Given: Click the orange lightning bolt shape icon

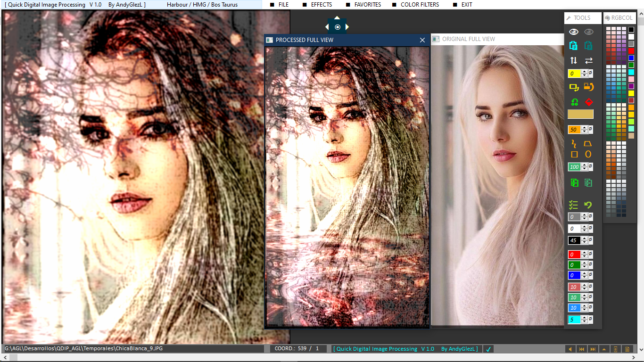Looking at the screenshot, I should click(574, 143).
